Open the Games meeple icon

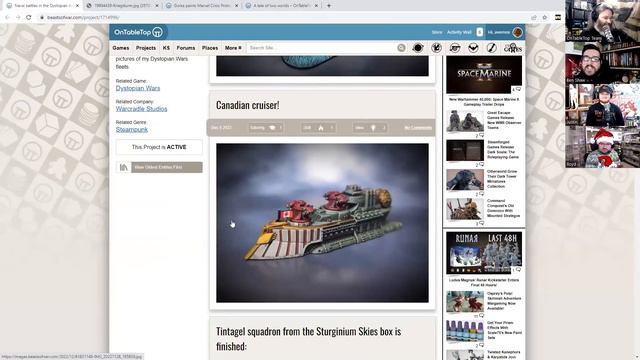click(513, 48)
